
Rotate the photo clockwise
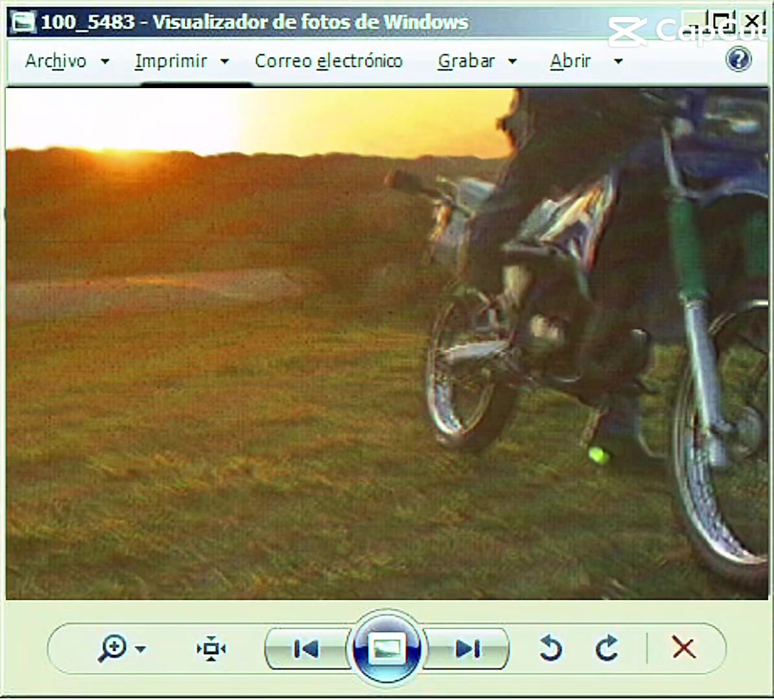(x=607, y=648)
